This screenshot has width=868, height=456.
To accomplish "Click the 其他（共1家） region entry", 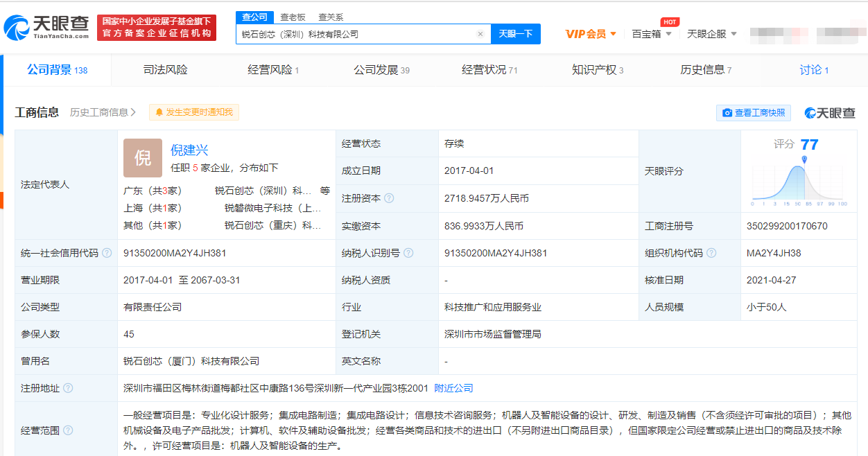I will tap(153, 225).
